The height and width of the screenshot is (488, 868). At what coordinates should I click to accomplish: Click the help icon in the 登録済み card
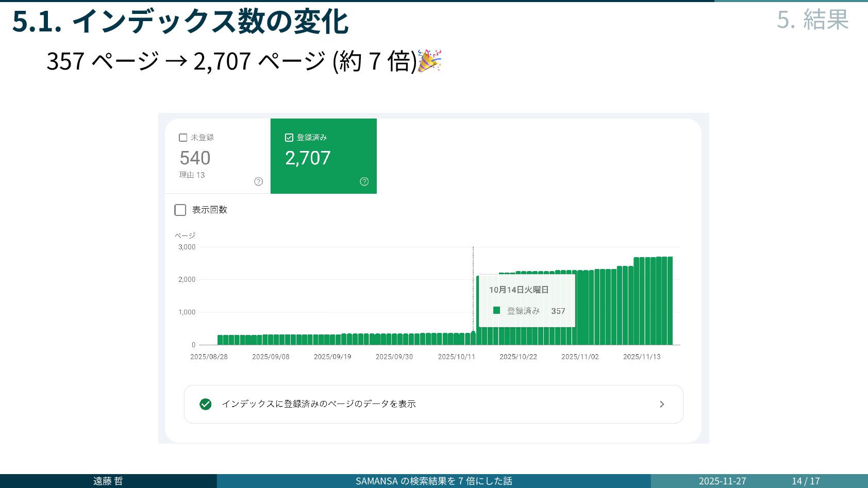pos(364,181)
